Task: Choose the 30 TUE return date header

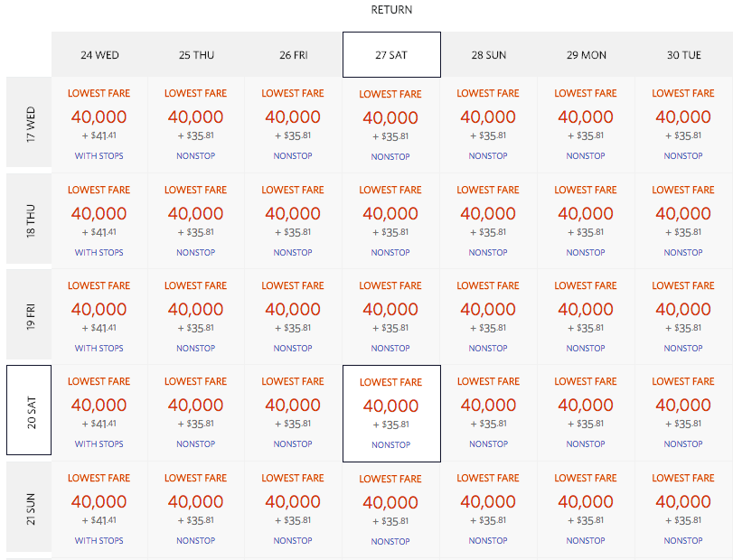Action: [x=683, y=55]
